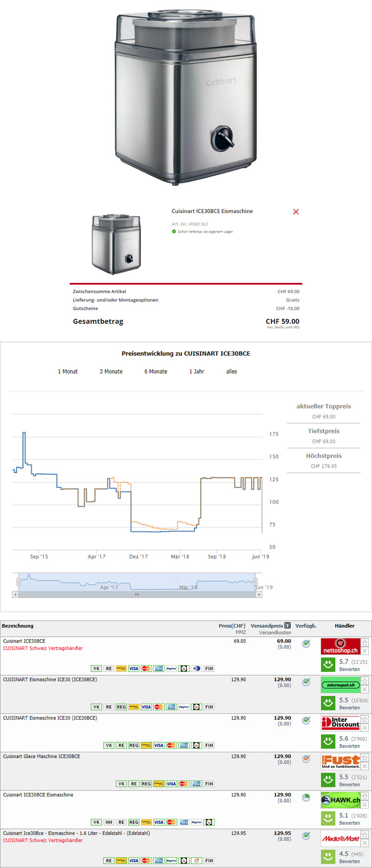Click Bewerten link under nettoshop.ch rating
The image size is (372, 868).
349,669
